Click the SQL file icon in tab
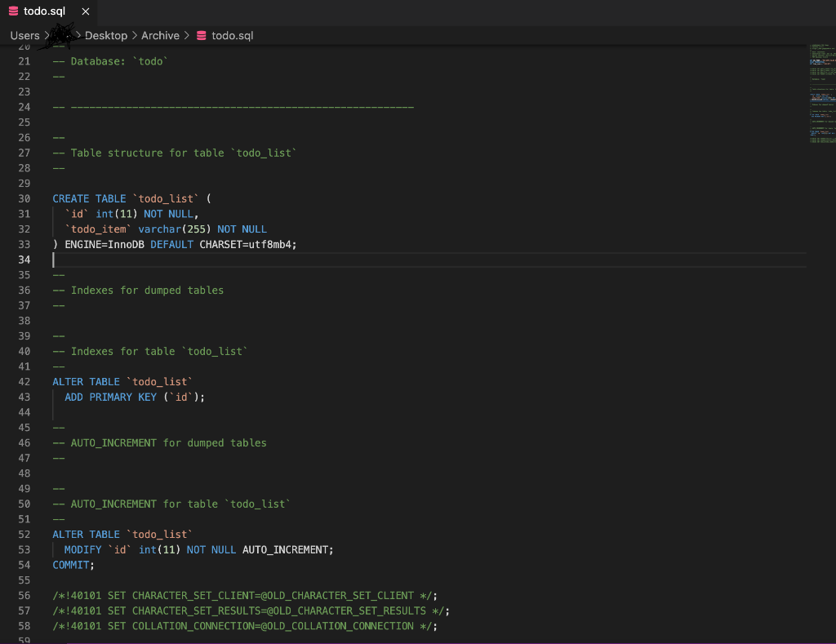 [x=13, y=11]
